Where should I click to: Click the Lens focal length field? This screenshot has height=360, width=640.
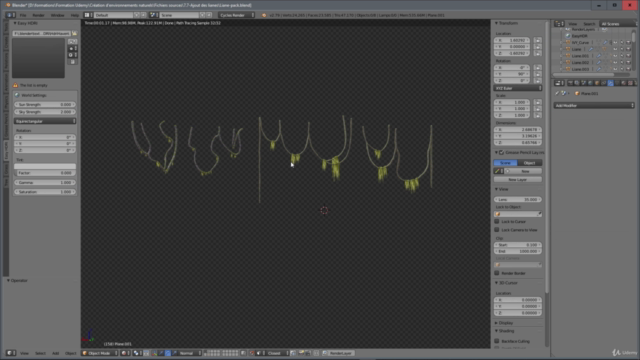point(518,200)
